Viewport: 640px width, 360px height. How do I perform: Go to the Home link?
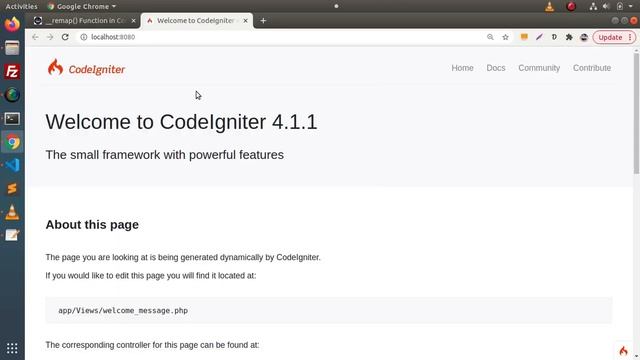[462, 68]
